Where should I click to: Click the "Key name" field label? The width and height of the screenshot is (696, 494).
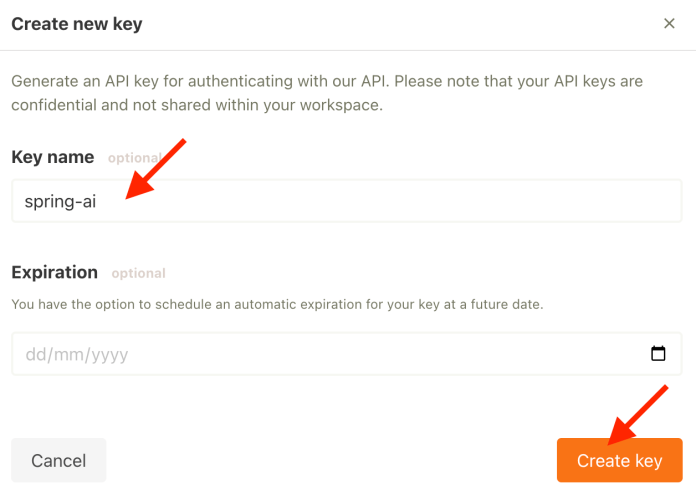click(53, 157)
